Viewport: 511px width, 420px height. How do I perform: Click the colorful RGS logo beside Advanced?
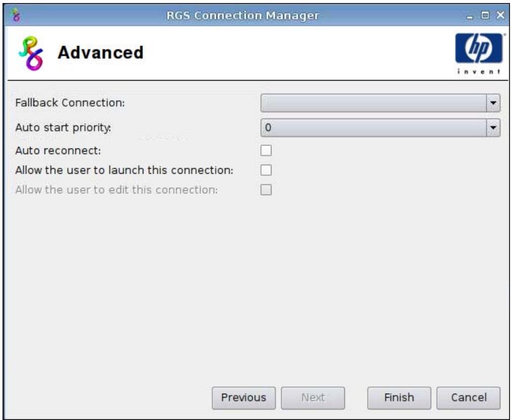click(x=31, y=53)
